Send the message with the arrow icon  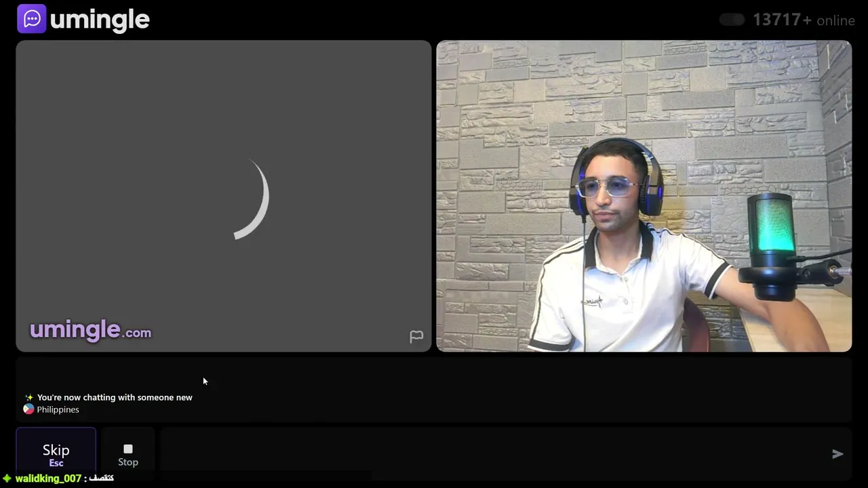click(x=837, y=454)
